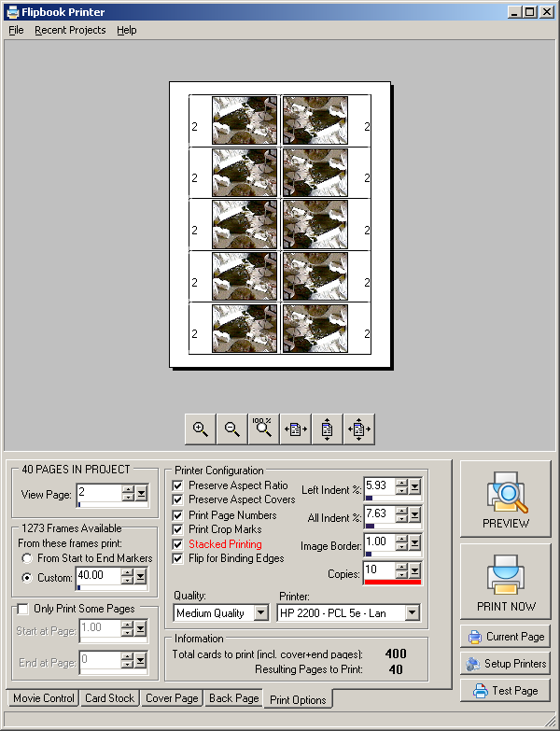Disable Preserve Aspect Ratio checkbox
The width and height of the screenshot is (560, 731).
pos(179,485)
